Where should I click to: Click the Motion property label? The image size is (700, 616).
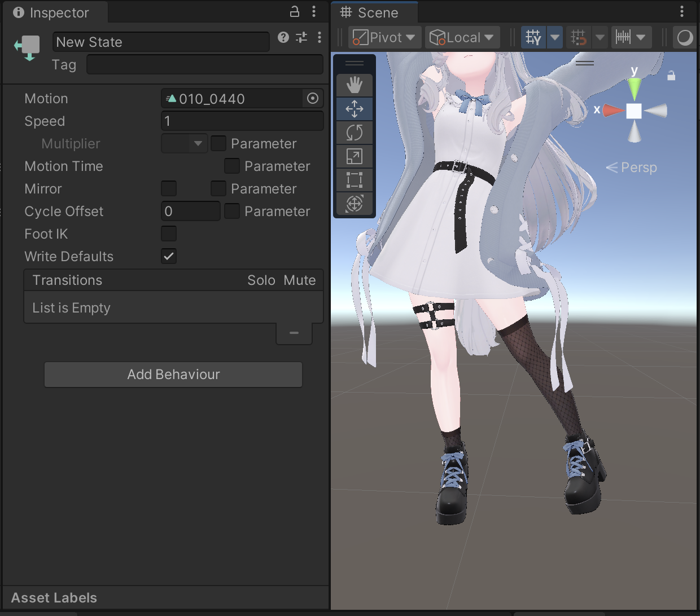point(46,99)
